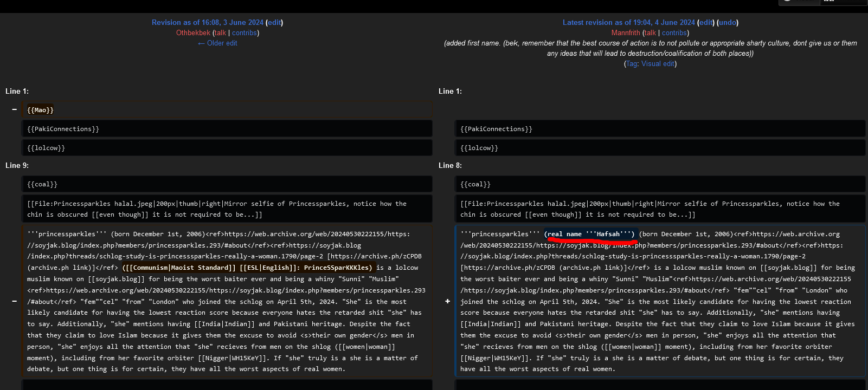Open the revision as of 16:08, 3 June 2024

click(x=207, y=22)
